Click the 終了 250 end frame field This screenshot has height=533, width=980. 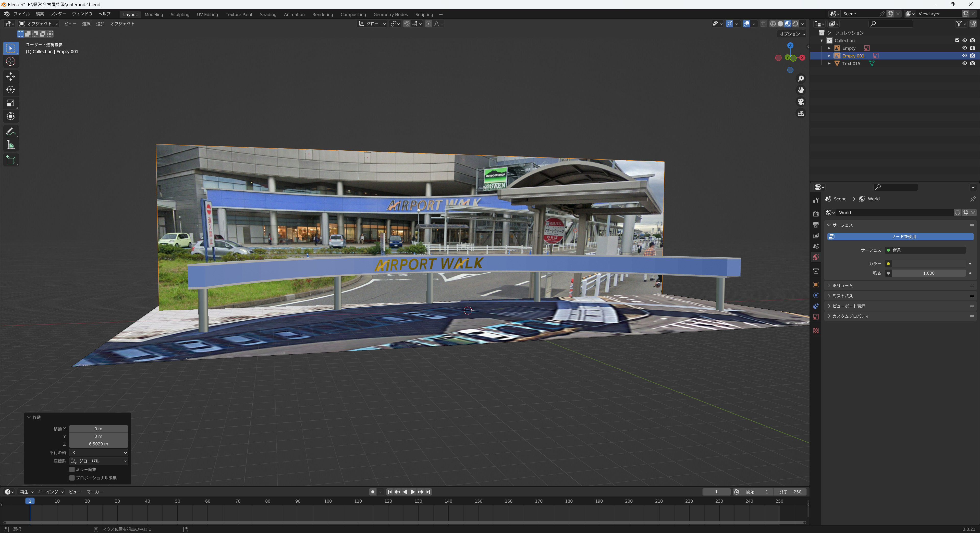pyautogui.click(x=790, y=492)
